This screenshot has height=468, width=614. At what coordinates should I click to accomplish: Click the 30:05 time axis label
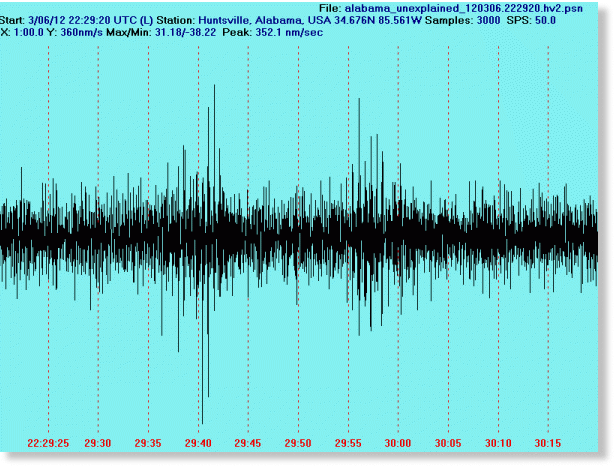pos(448,443)
